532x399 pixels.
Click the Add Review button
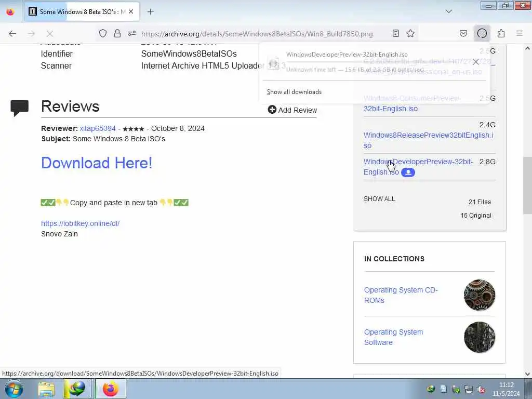(292, 110)
